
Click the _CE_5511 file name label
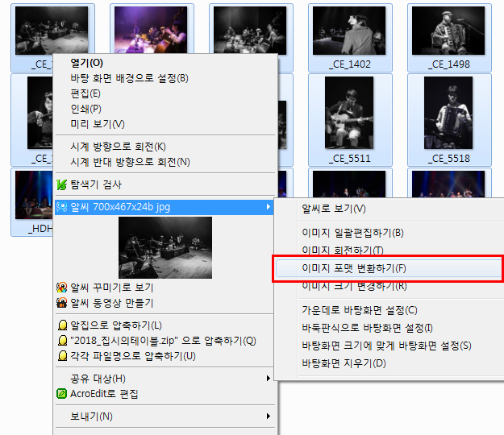[350, 159]
